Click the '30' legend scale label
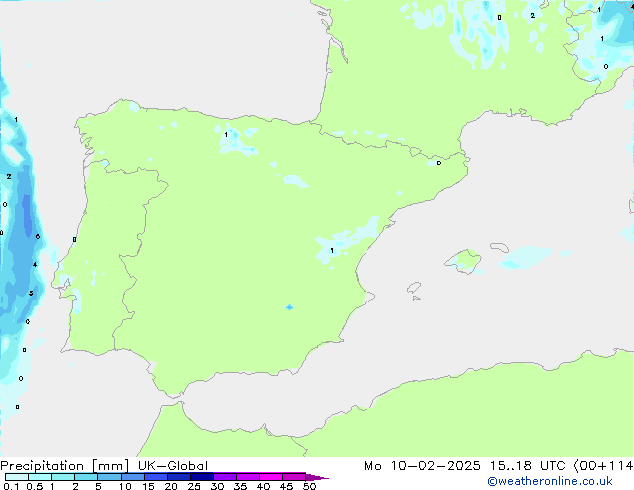The width and height of the screenshot is (634, 490). point(217,486)
